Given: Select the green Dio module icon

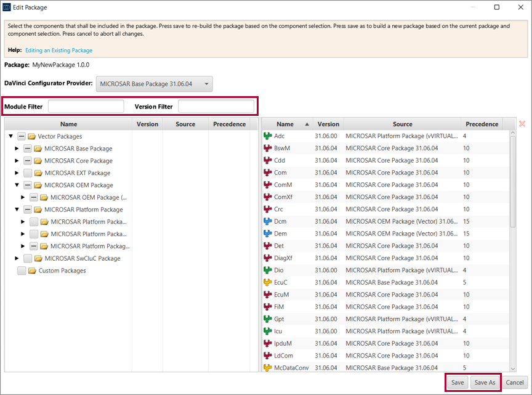Looking at the screenshot, I should coord(268,271).
